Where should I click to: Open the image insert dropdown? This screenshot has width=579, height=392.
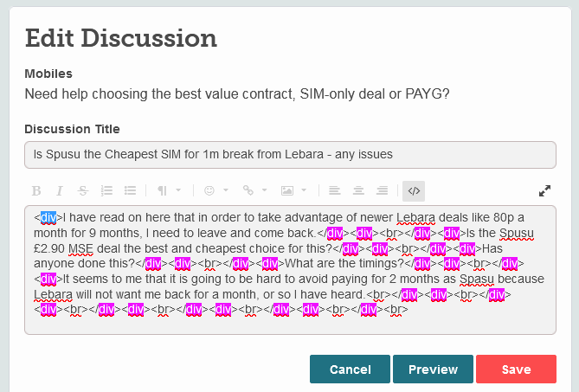[x=293, y=190]
